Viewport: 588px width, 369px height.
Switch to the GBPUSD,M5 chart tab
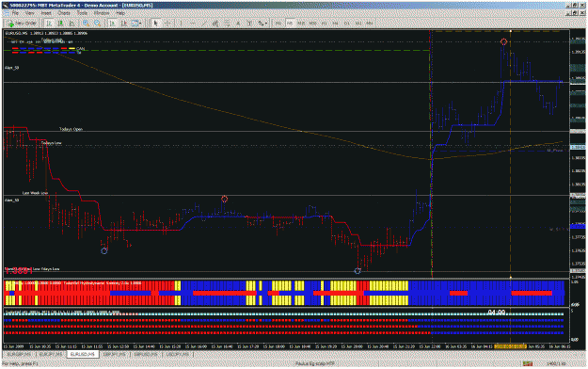tap(146, 354)
